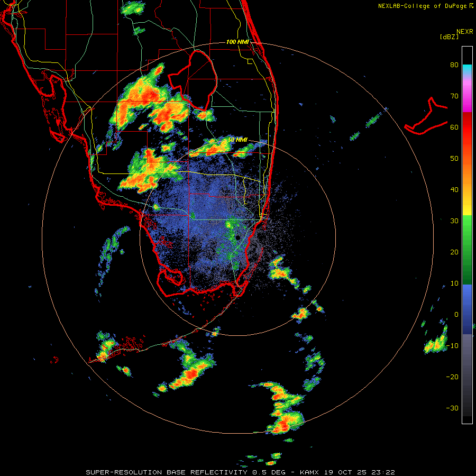
Task: Select the 70 value on the dBZ scale
Action: pyautogui.click(x=454, y=96)
